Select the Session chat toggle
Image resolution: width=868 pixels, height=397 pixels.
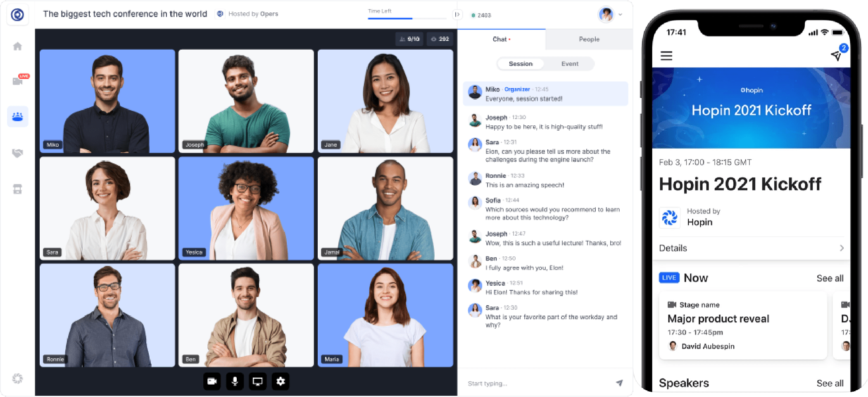521,64
